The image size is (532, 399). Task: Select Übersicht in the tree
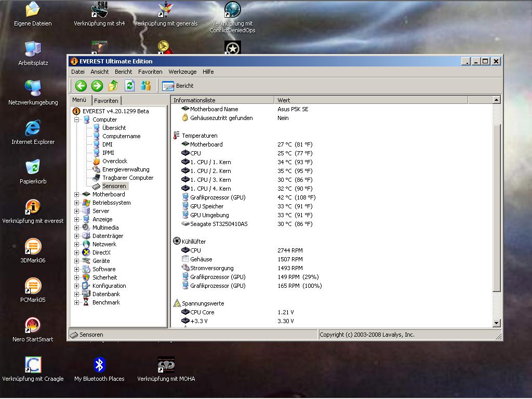tap(114, 128)
